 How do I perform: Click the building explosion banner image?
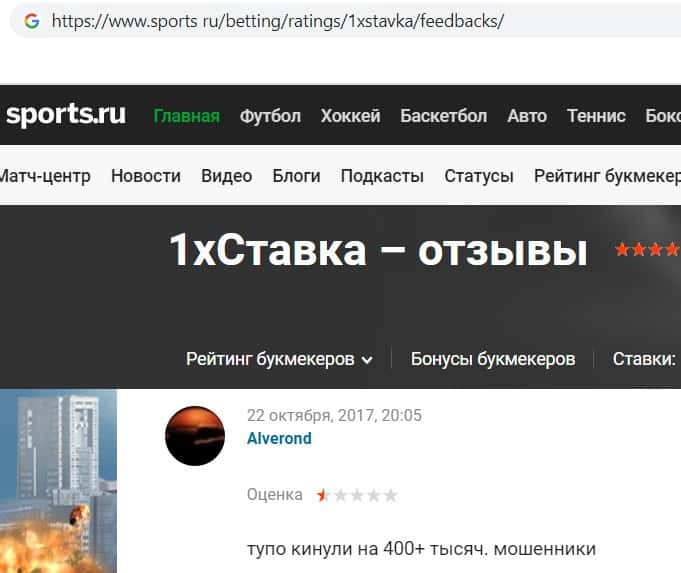(58, 481)
